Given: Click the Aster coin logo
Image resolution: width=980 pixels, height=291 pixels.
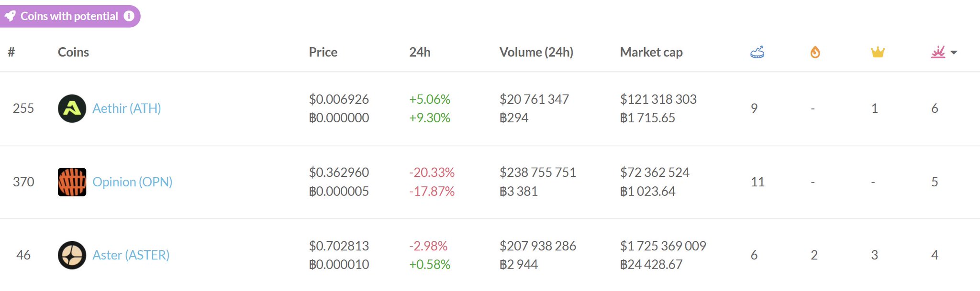Looking at the screenshot, I should pos(72,255).
